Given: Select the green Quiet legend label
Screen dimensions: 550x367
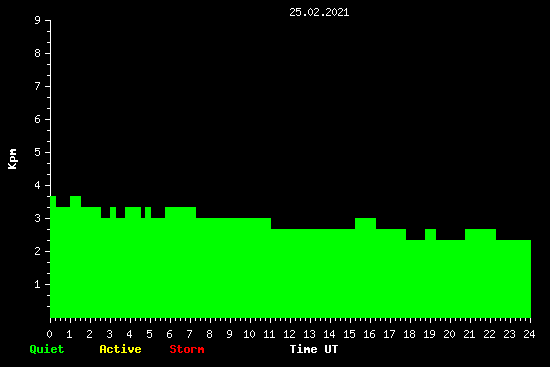Looking at the screenshot, I should click(x=47, y=349).
